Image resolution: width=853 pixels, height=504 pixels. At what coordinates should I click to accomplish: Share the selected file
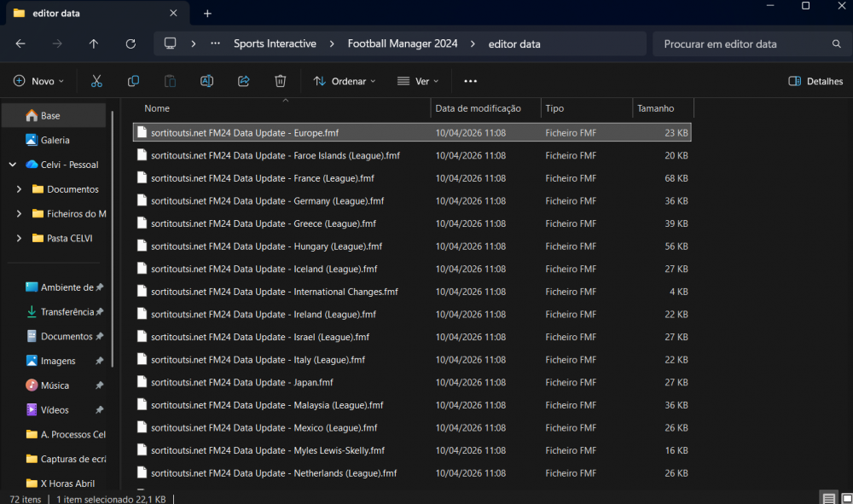[244, 81]
